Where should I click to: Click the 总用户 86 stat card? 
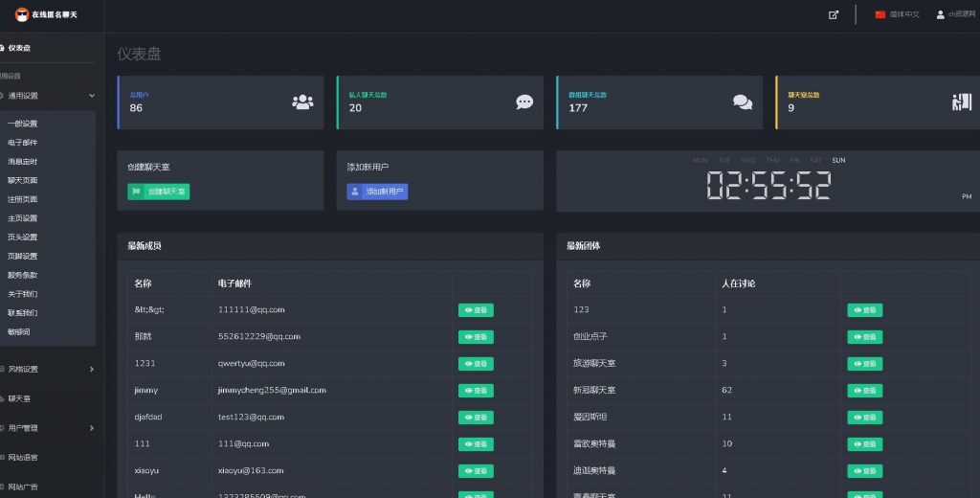(221, 102)
